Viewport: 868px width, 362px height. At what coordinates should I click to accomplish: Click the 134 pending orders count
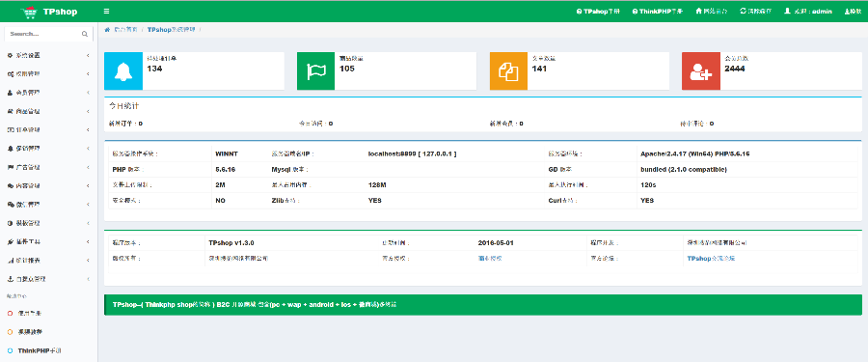(x=154, y=69)
